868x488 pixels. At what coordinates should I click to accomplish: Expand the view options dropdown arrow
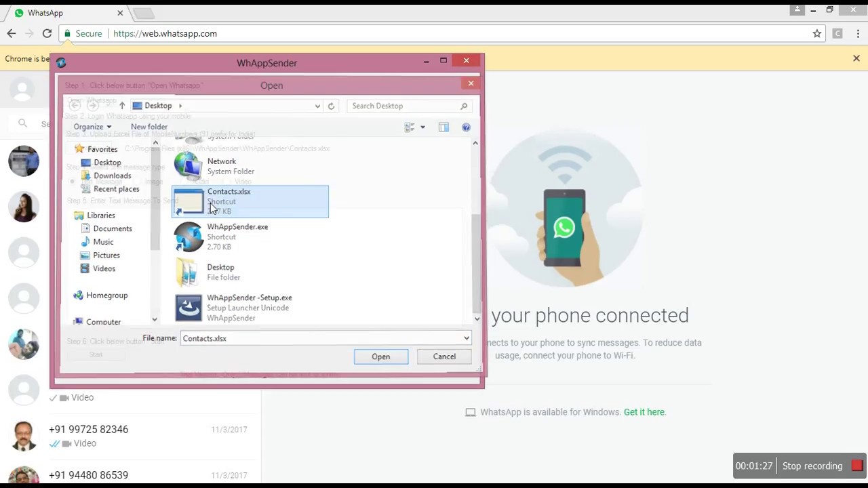click(422, 127)
